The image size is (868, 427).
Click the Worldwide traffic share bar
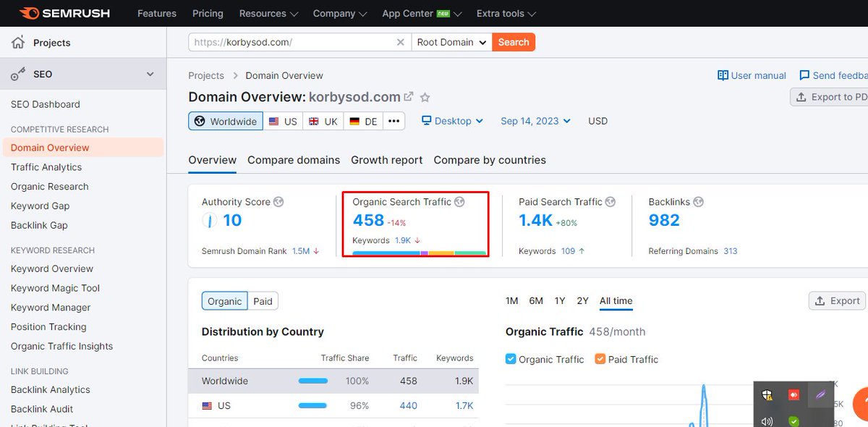click(313, 381)
